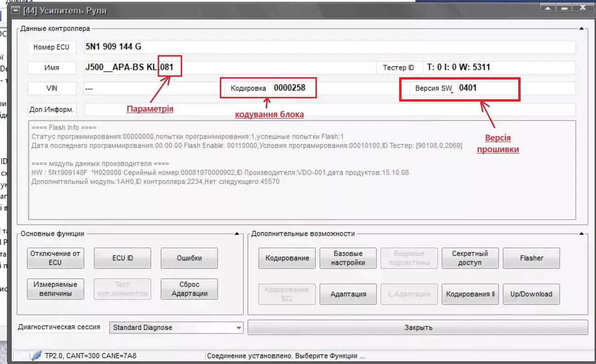Screen dimensions: 596x364
Task: Collapse the Дополнительные возможности section
Action: tap(581, 234)
